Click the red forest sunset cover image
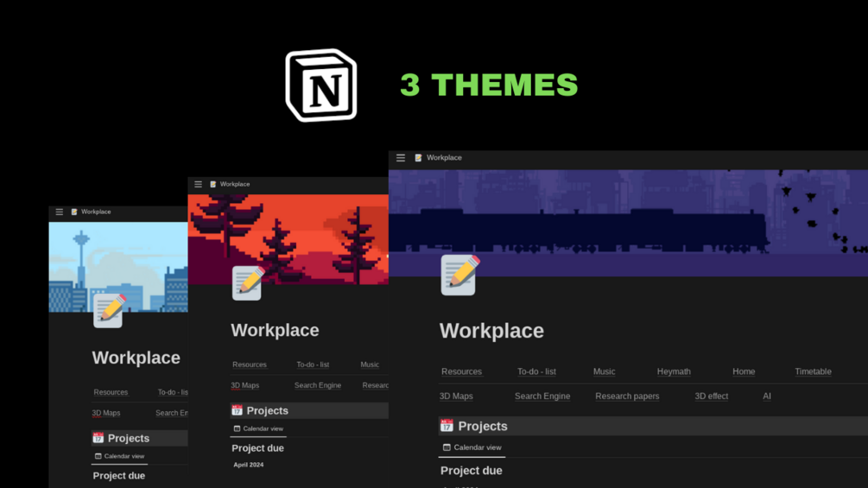Viewport: 868px width, 488px height. (288, 239)
